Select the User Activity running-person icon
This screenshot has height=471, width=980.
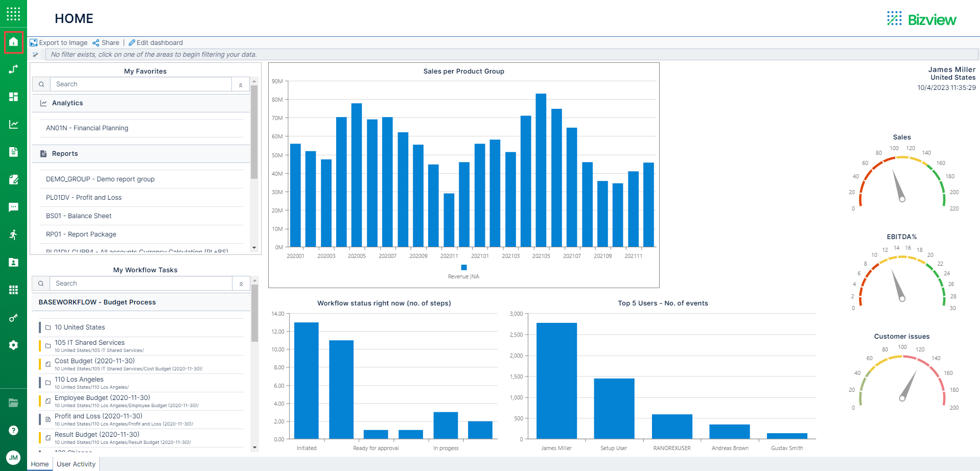coord(13,235)
